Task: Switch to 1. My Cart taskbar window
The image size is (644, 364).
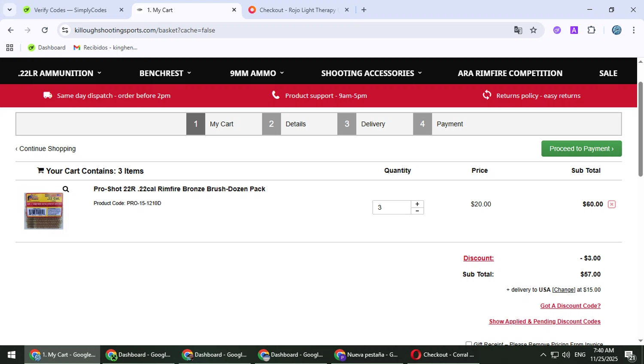Action: (x=62, y=355)
